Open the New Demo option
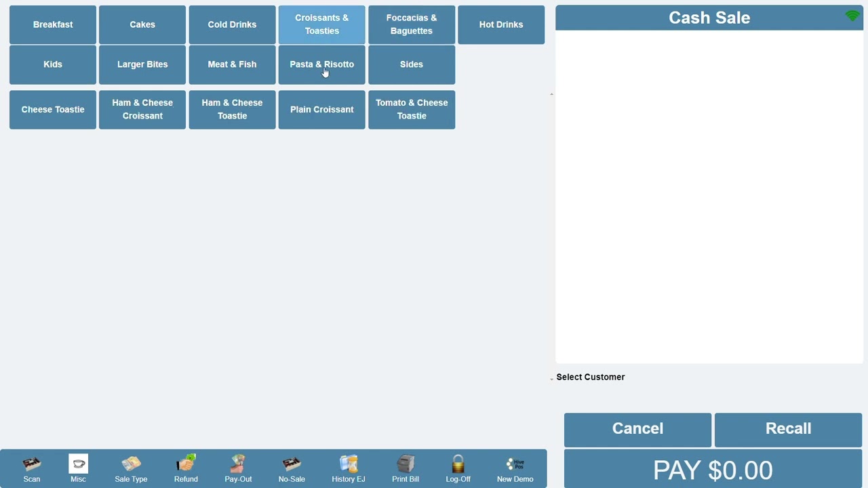 point(515,469)
